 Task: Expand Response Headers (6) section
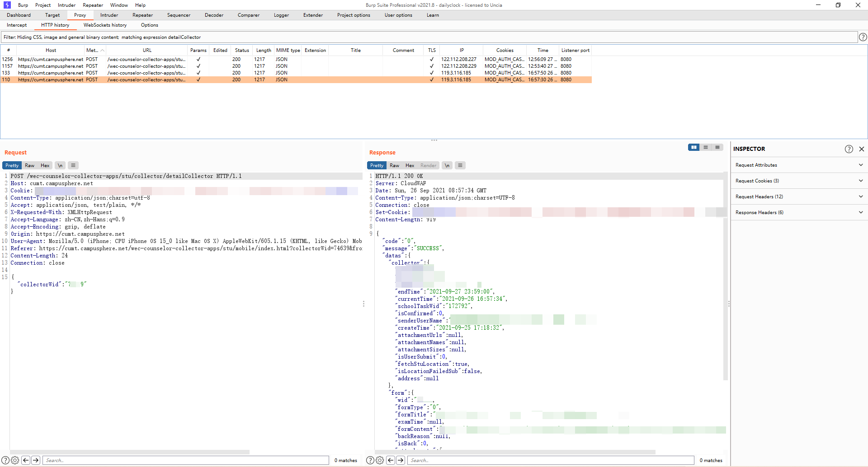point(799,212)
